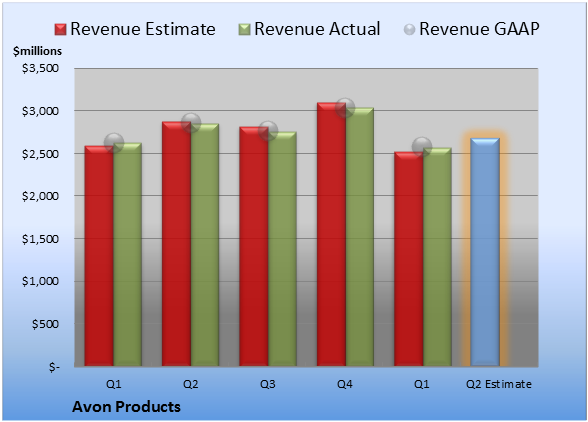This screenshot has width=588, height=422.
Task: Click the red Revenue Estimate legend swatch
Action: coord(60,29)
